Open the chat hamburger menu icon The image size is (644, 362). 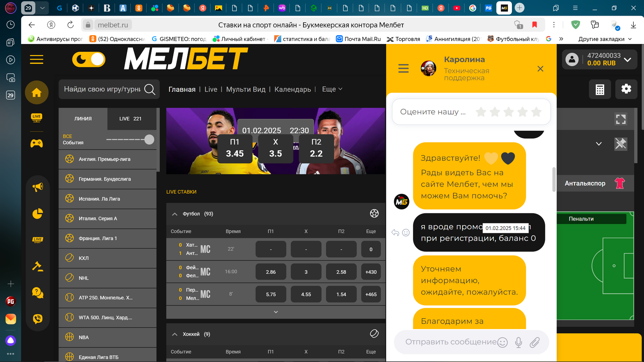coord(403,69)
